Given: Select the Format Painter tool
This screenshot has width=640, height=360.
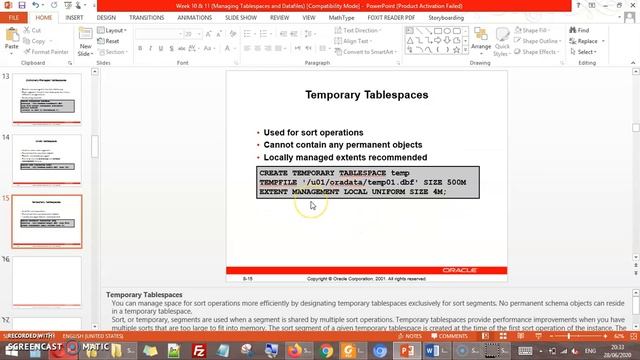Looking at the screenshot, I should (x=46, y=52).
